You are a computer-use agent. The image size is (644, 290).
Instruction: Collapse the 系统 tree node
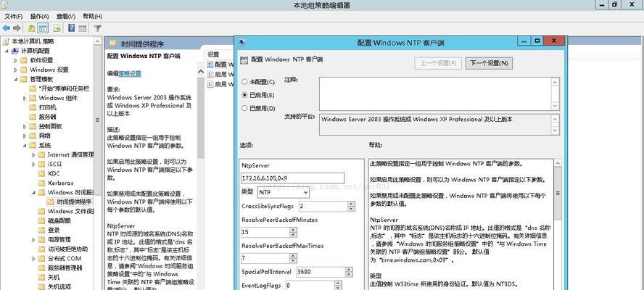point(25,145)
